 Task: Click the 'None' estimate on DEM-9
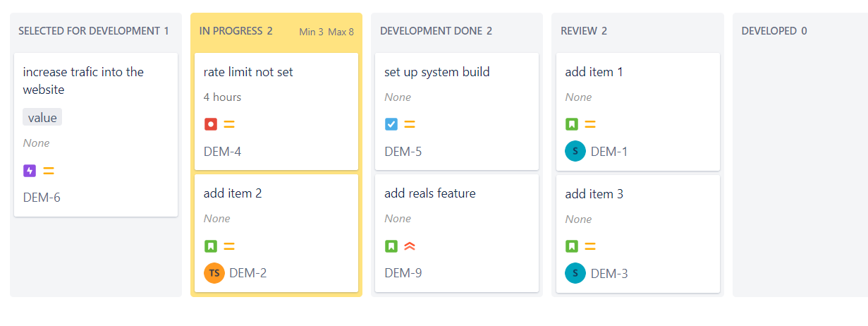click(398, 219)
